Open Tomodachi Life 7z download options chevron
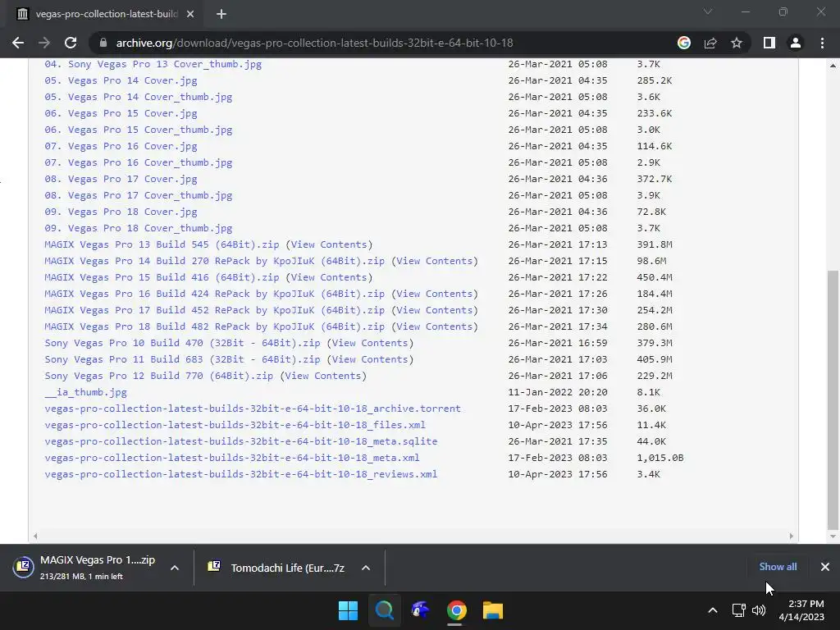 (366, 568)
